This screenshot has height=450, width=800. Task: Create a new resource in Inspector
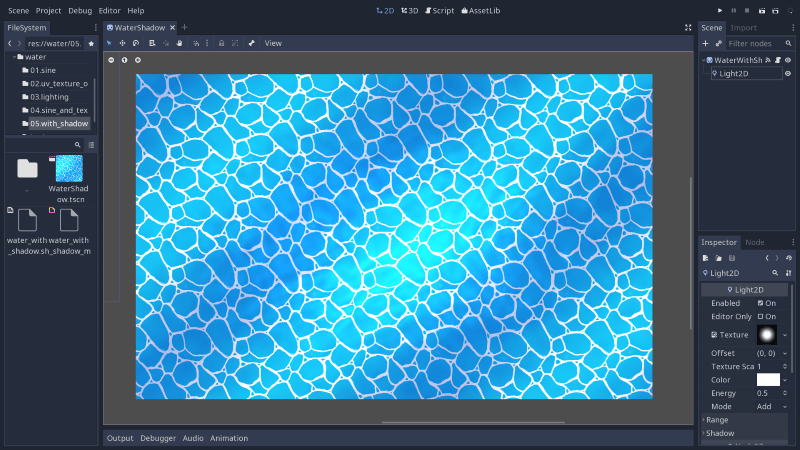click(x=706, y=258)
